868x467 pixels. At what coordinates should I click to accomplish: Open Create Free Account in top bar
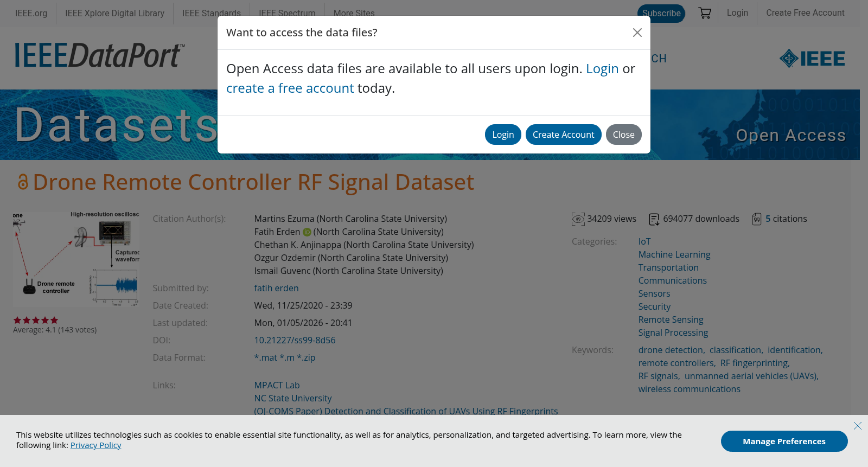click(805, 13)
